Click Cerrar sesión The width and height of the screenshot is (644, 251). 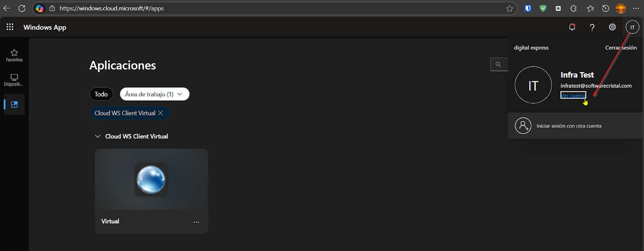click(621, 48)
